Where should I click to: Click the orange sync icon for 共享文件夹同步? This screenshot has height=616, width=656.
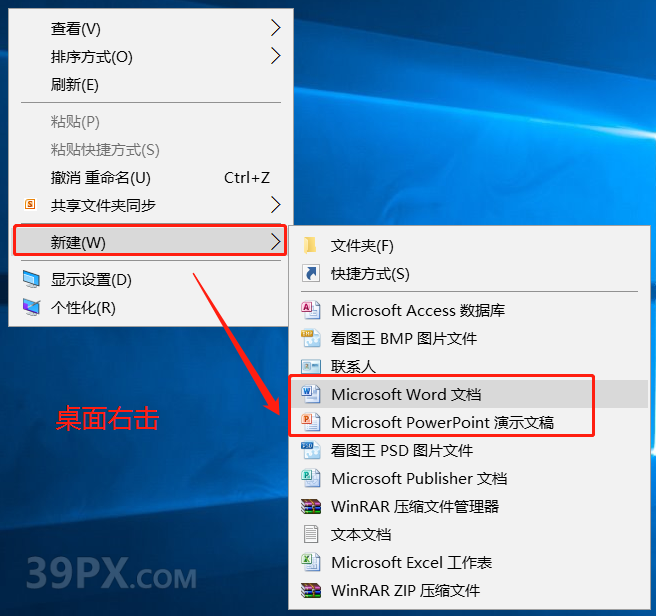point(30,204)
